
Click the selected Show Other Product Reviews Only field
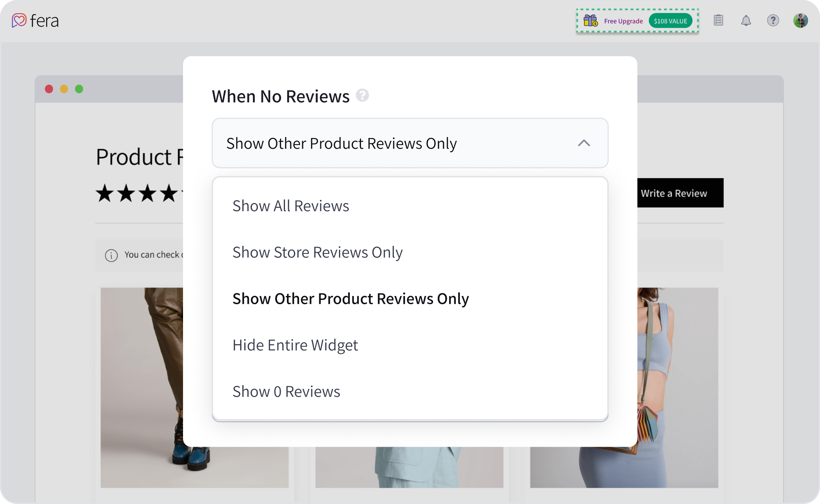tap(410, 143)
